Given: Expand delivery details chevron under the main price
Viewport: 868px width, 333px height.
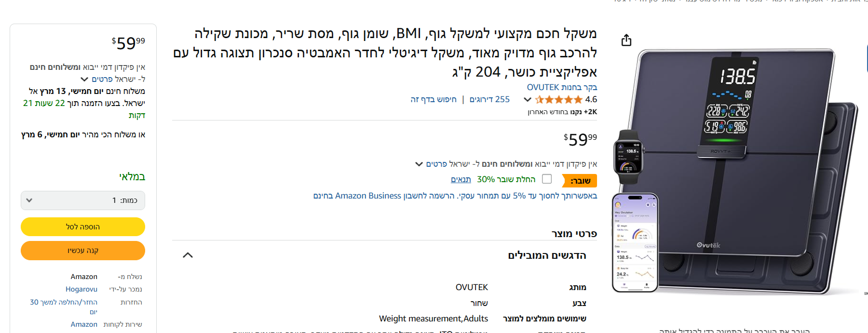Looking at the screenshot, I should coord(419,164).
